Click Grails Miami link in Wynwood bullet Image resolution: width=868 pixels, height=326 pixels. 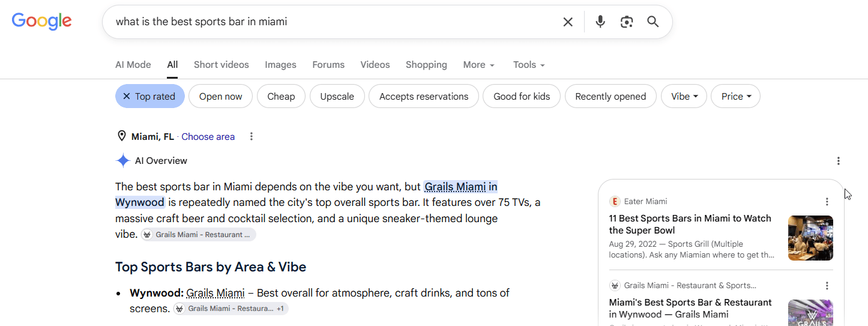click(x=215, y=293)
